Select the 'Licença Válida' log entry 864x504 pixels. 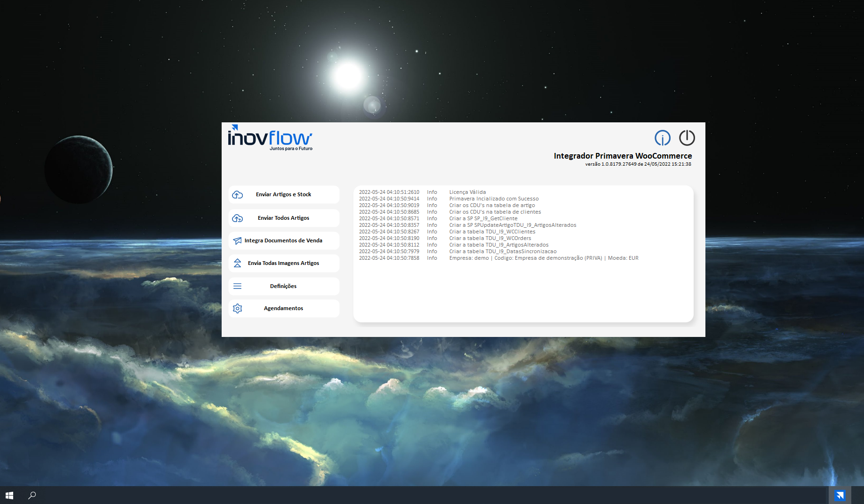pos(467,192)
